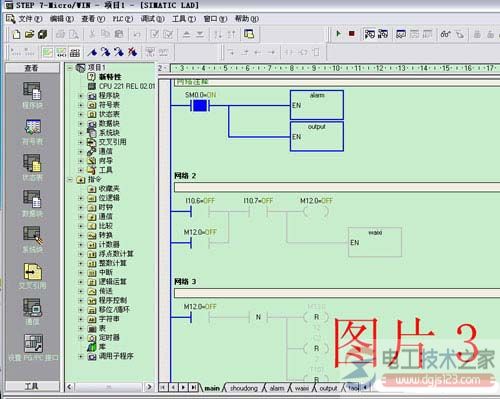Click last-tab navigation arrow near tabs
500x399 pixels.
194,387
